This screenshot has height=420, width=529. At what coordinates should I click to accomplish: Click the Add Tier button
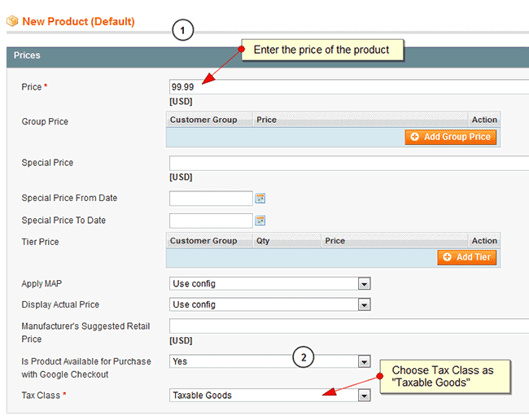pyautogui.click(x=466, y=257)
